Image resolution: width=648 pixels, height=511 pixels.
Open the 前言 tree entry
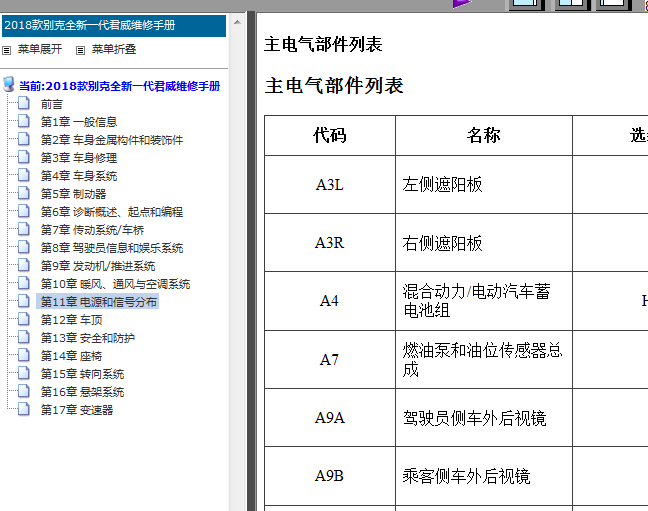pyautogui.click(x=52, y=104)
